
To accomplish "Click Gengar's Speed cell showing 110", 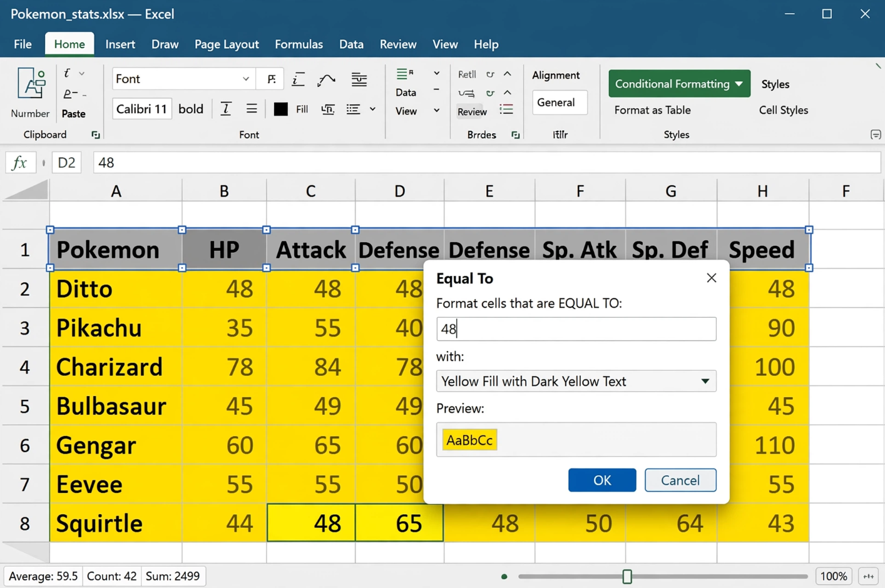I will pos(763,445).
